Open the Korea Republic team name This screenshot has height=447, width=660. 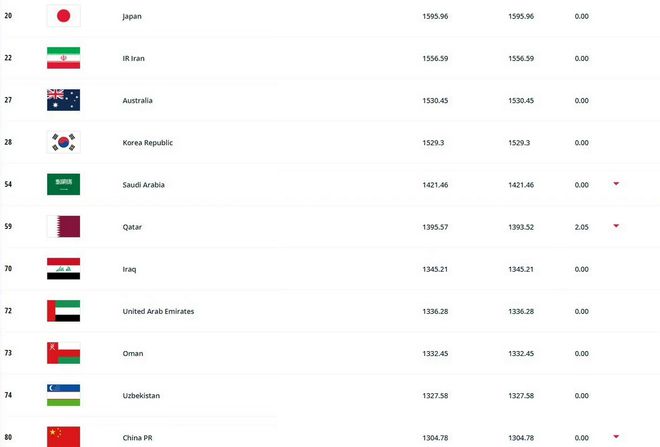(x=148, y=143)
